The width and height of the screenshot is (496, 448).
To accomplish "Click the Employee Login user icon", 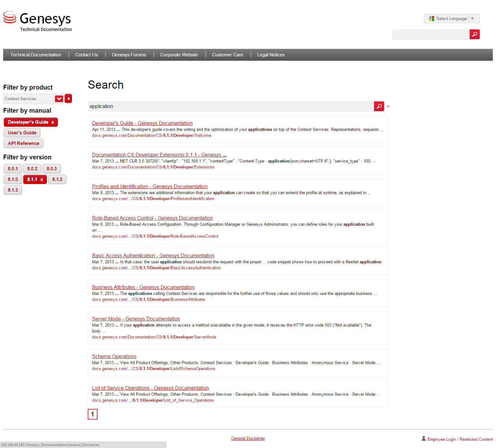I will coord(424,439).
